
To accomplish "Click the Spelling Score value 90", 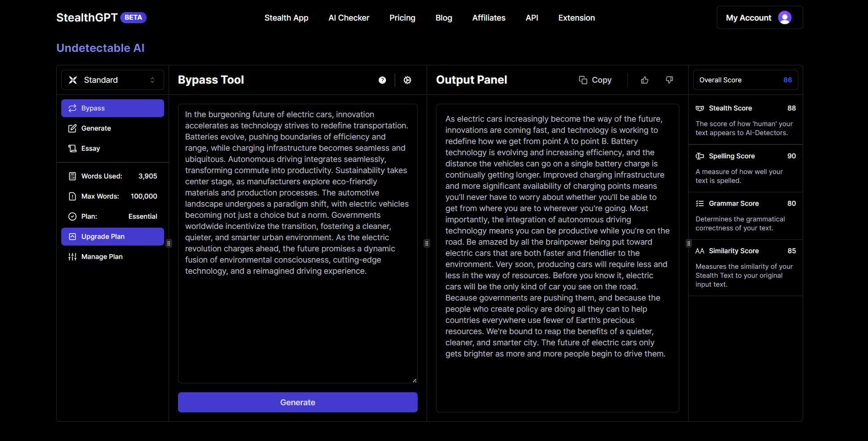I will tap(792, 156).
